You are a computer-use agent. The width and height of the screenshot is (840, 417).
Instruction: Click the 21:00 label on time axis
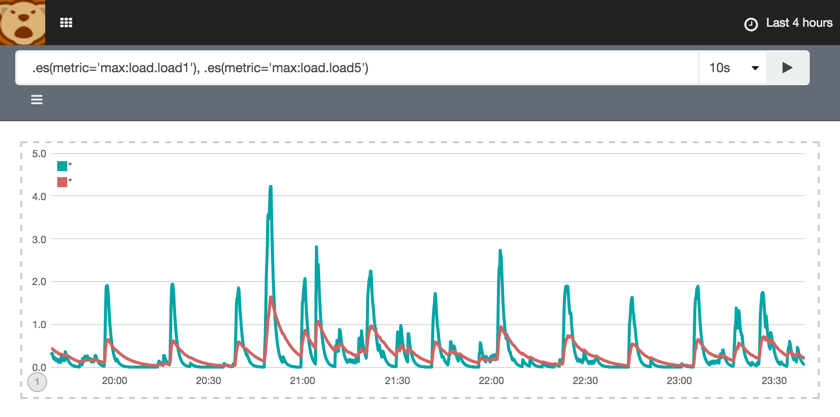[x=302, y=381]
